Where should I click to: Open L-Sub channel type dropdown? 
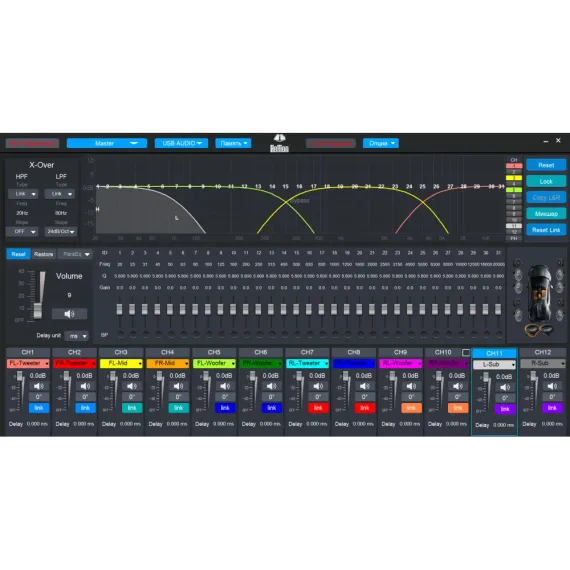(x=494, y=364)
